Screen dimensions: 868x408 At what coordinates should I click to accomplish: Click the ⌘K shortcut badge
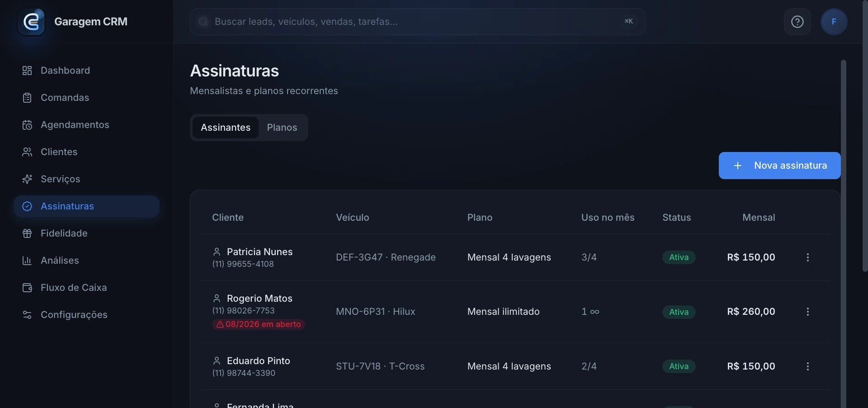(628, 21)
